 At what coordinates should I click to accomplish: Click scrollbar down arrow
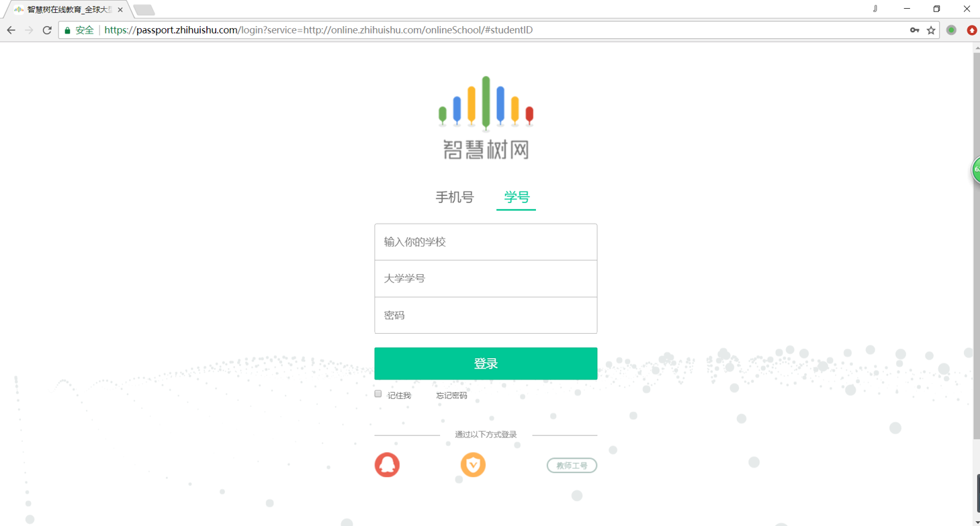tap(976, 521)
